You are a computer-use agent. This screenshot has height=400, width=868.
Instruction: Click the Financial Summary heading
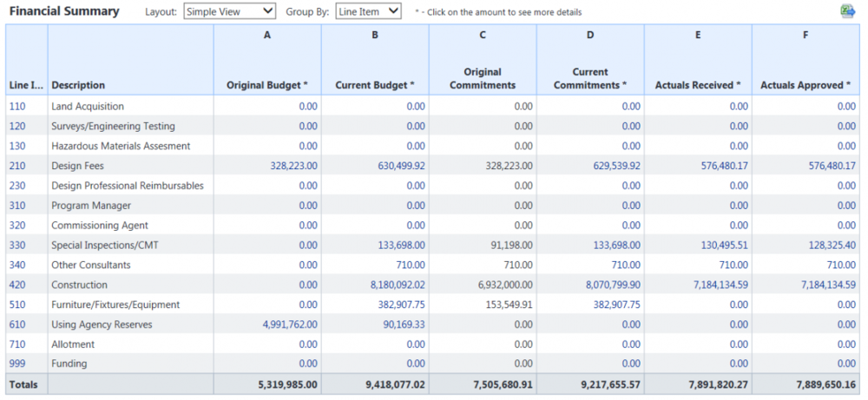[x=64, y=11]
